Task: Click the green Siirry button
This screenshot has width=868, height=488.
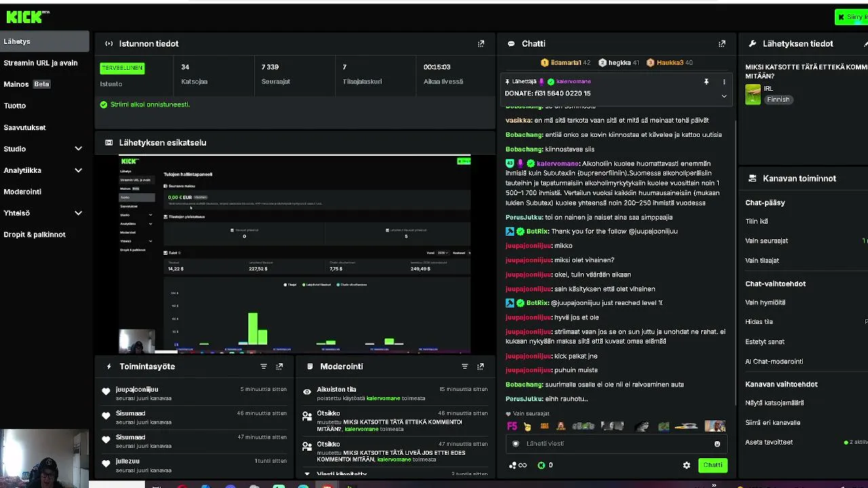Action: coord(852,17)
